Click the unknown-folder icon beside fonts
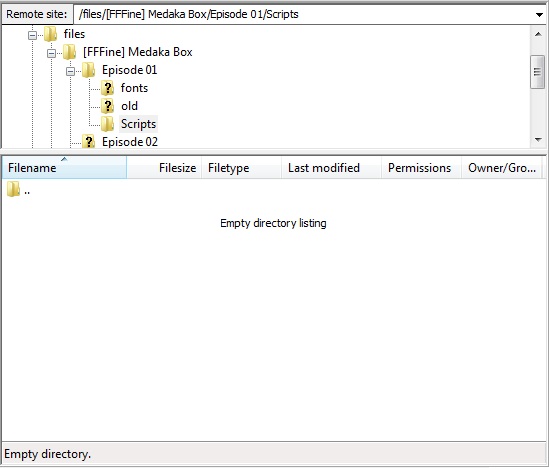The image size is (549, 468). pyautogui.click(x=107, y=88)
